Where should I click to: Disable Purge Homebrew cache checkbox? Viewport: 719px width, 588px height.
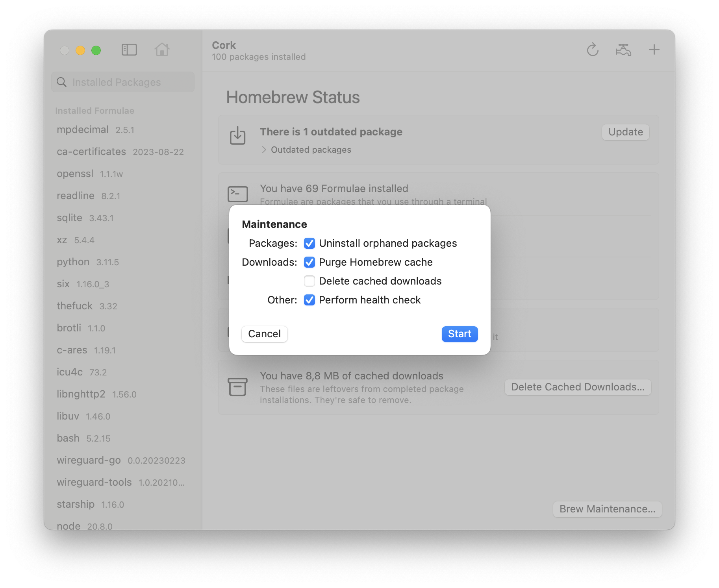click(309, 263)
